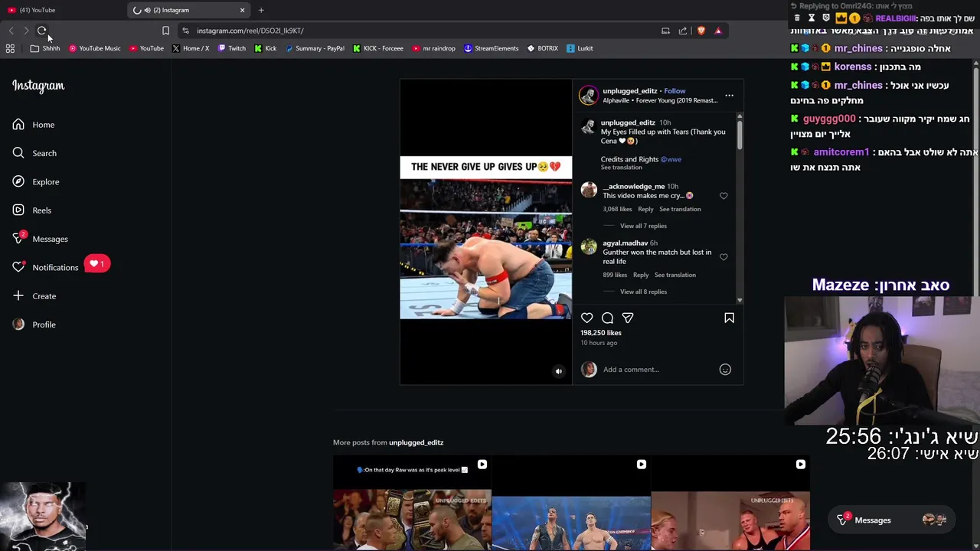Open the Shhhh bookmarks folder

coord(45,48)
